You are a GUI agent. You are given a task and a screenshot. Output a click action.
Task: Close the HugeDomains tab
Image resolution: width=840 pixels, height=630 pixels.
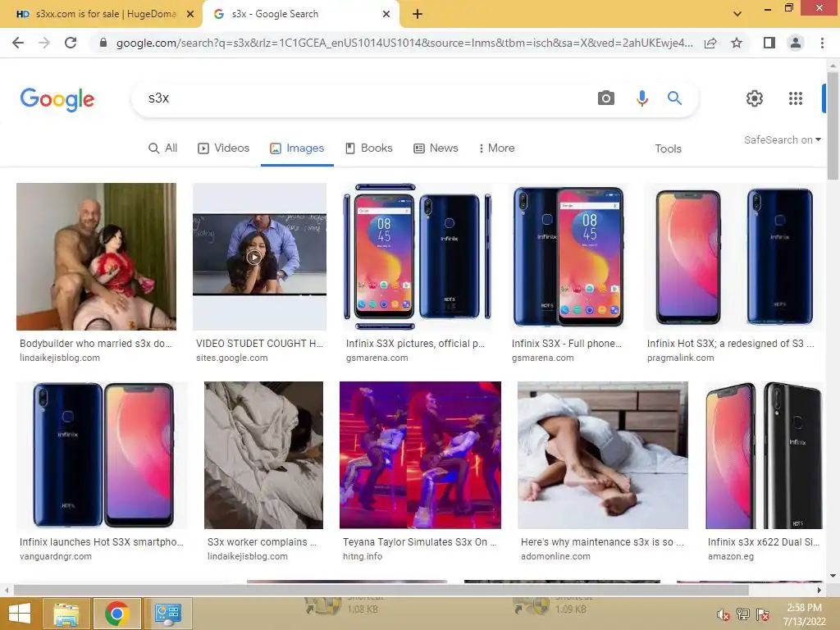point(190,15)
